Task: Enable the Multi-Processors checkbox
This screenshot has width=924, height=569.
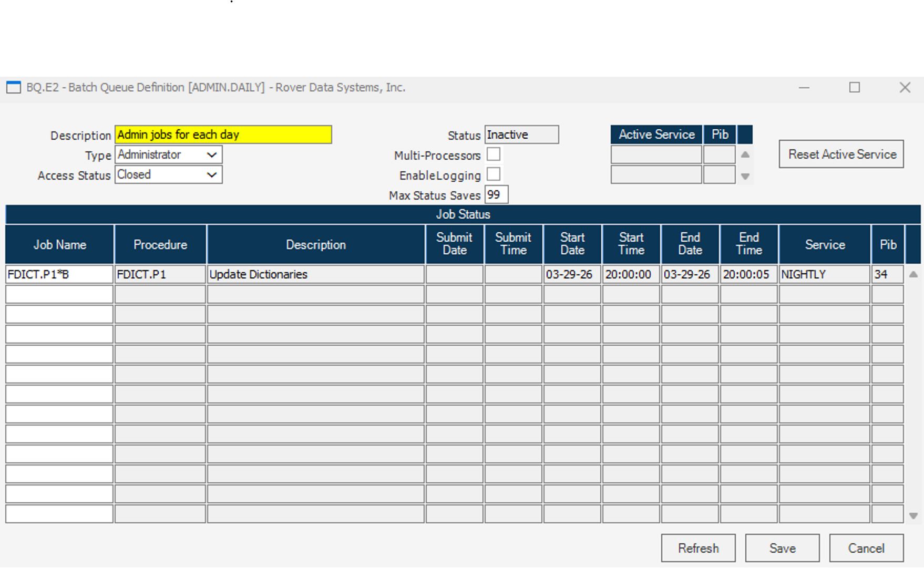Action: 494,154
